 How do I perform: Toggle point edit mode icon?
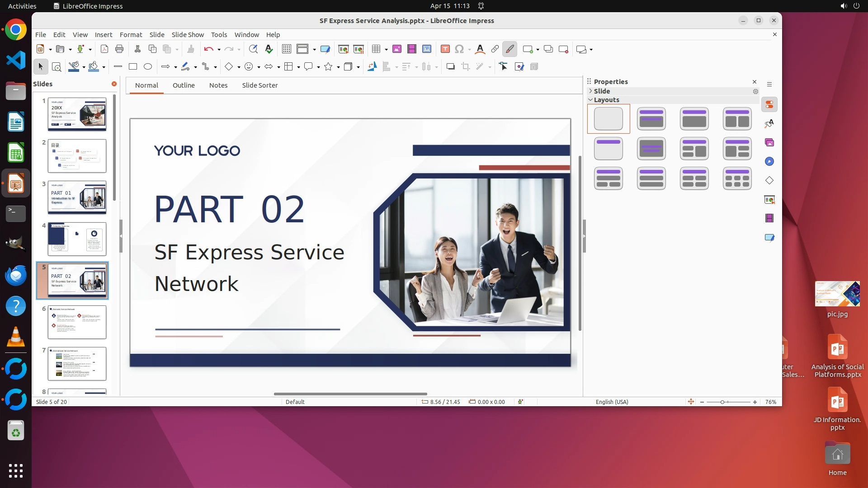(x=504, y=67)
